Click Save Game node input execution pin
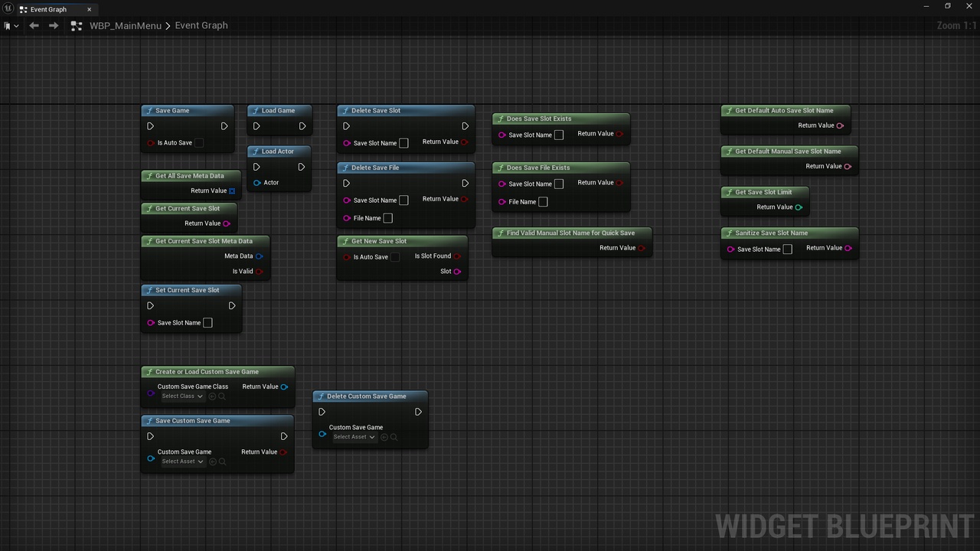Image resolution: width=980 pixels, height=551 pixels. [x=150, y=126]
